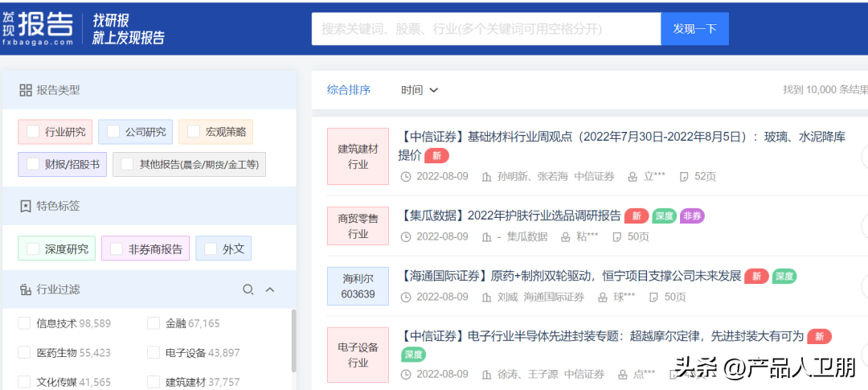
Task: Tick the 金融 industry checkbox
Action: click(x=154, y=323)
